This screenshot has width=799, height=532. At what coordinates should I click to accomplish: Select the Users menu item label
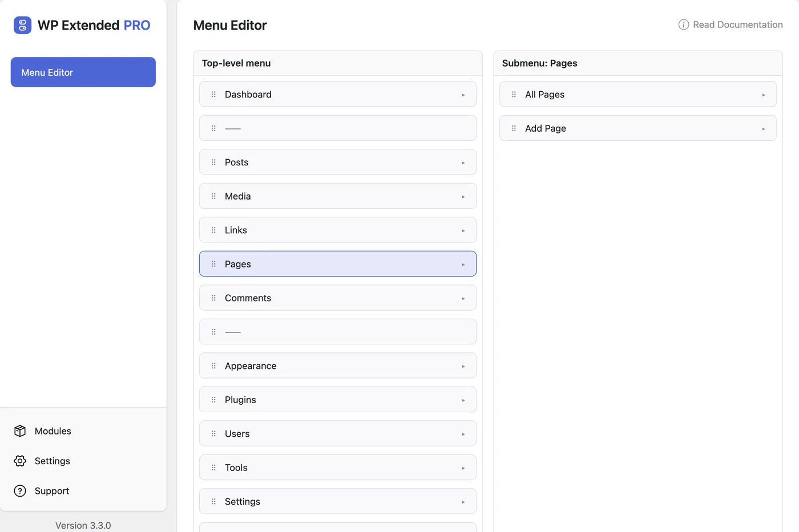pyautogui.click(x=237, y=434)
